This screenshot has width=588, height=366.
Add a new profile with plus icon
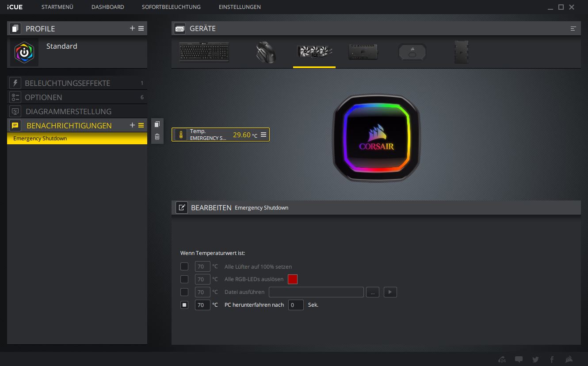(x=132, y=28)
